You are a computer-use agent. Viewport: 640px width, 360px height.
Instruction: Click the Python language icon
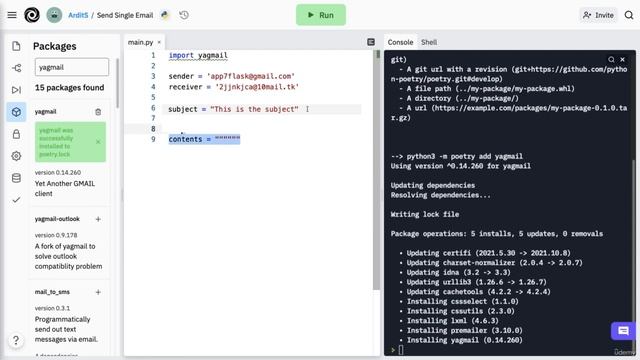pyautogui.click(x=164, y=15)
